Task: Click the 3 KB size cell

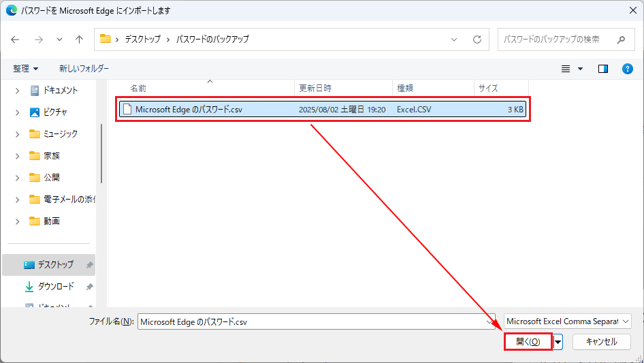Action: (x=515, y=110)
